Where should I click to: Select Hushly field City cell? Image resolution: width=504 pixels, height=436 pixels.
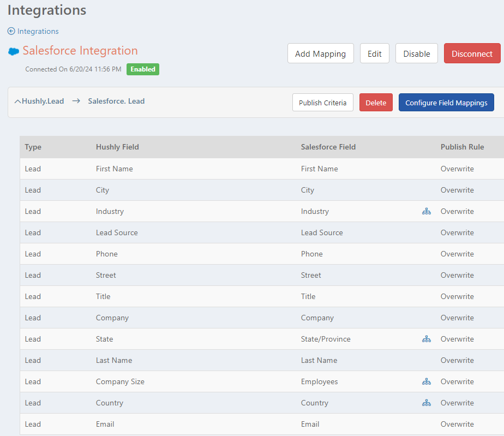click(x=103, y=190)
